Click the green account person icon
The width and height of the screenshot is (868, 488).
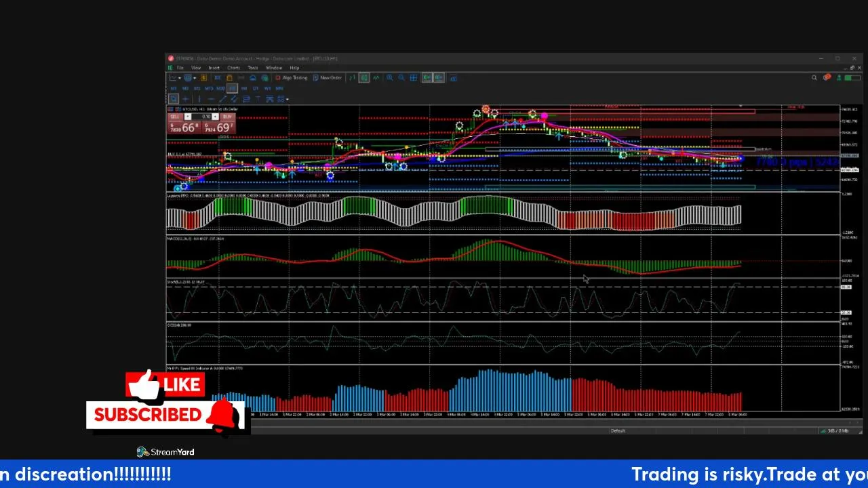[x=839, y=77]
